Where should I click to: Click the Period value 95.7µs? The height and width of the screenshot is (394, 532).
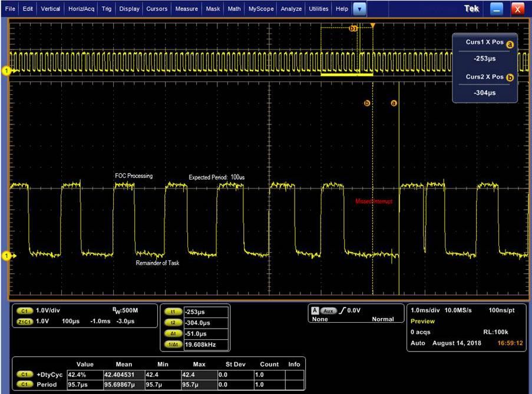85,385
